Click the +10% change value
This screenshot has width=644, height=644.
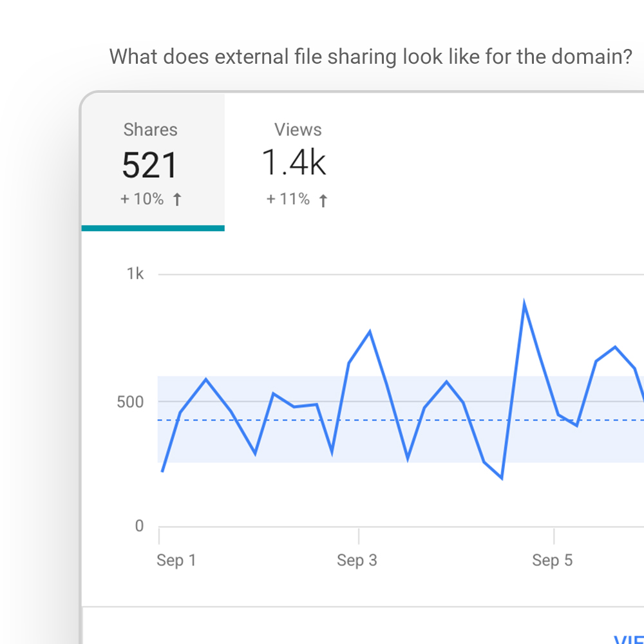coord(142,199)
